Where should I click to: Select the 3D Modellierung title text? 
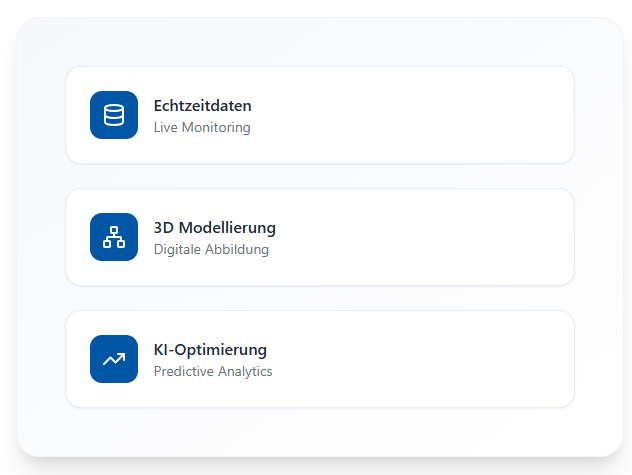pyautogui.click(x=214, y=227)
